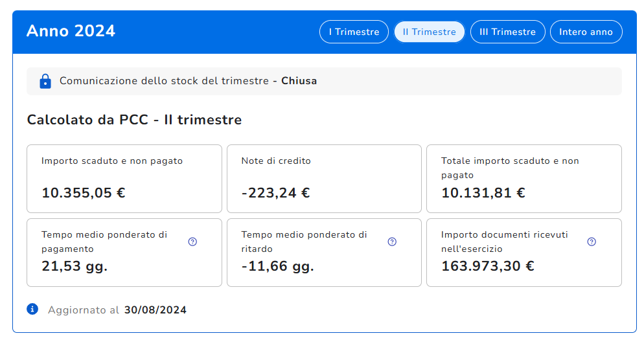Click the 163.973,30 € amount

click(487, 266)
